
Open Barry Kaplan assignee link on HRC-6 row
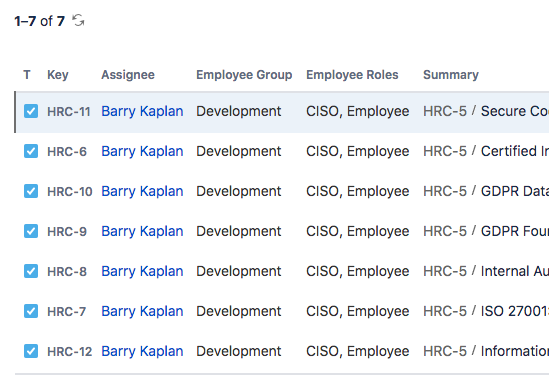[142, 151]
